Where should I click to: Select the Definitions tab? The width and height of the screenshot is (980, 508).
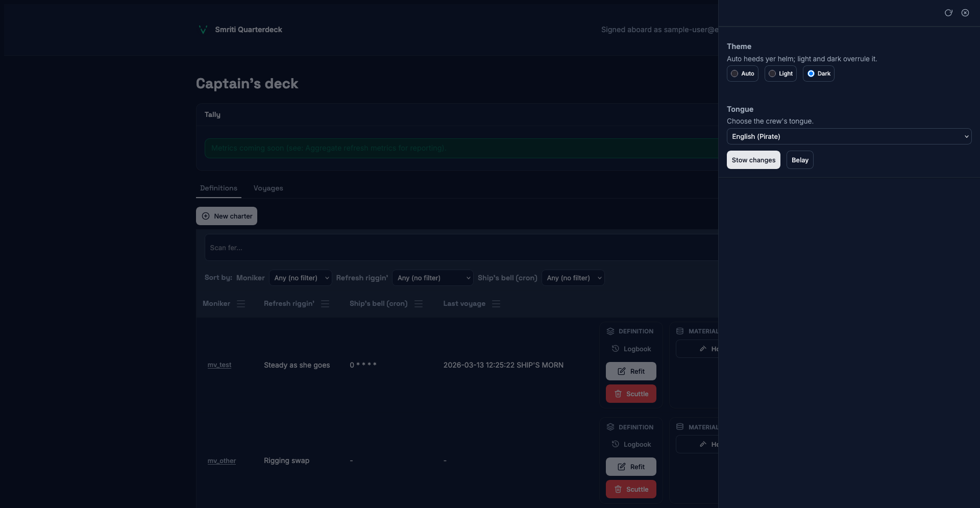pyautogui.click(x=218, y=188)
